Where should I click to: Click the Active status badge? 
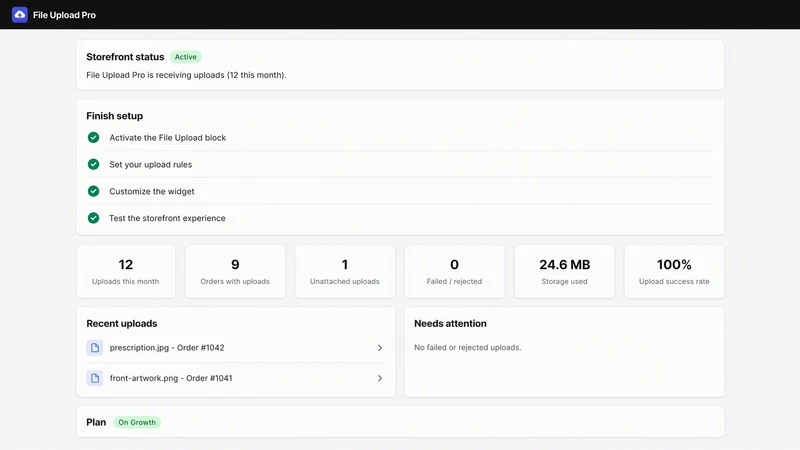coord(186,57)
